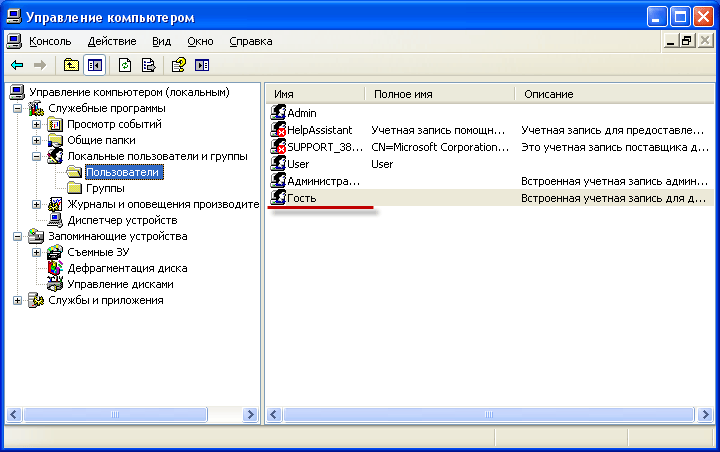Image resolution: width=720 pixels, height=452 pixels.
Task: Click the Службы и приложения icon
Action: pos(36,300)
